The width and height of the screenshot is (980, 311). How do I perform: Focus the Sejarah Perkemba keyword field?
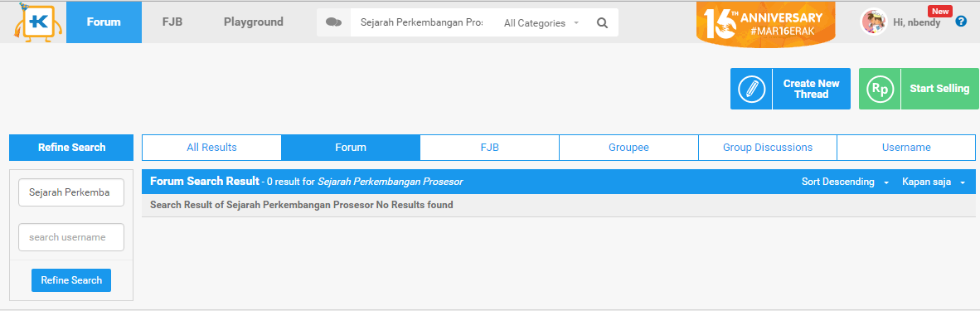coord(71,192)
